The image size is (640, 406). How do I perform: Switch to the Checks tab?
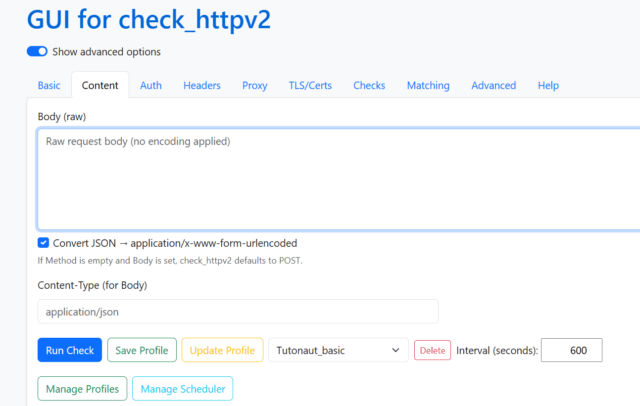coord(369,86)
